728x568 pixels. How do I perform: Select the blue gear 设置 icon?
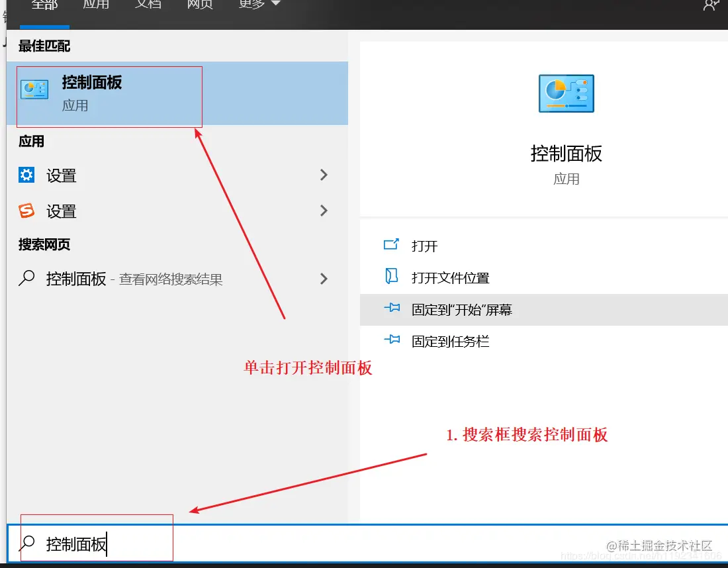pyautogui.click(x=26, y=175)
